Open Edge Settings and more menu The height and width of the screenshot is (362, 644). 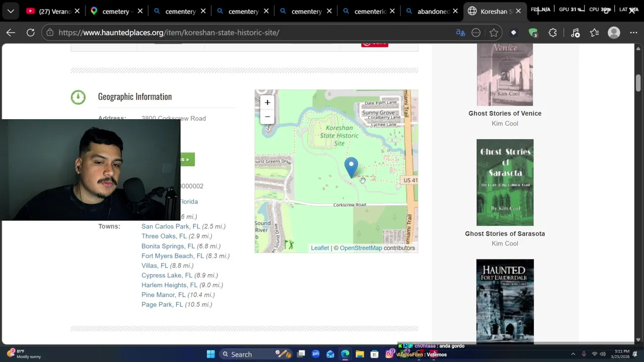633,33
